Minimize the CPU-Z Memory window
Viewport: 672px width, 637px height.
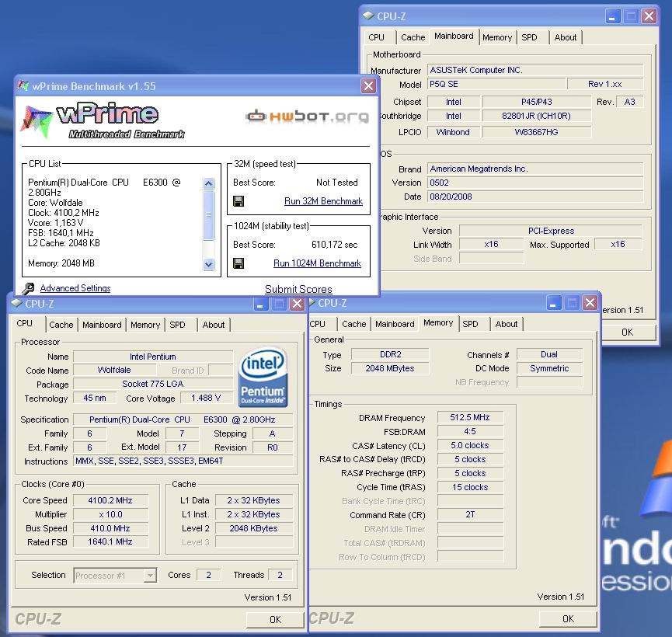coord(553,303)
